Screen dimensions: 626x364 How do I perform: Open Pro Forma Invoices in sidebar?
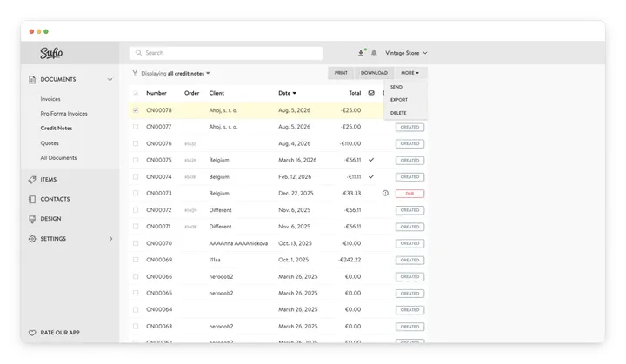(63, 114)
